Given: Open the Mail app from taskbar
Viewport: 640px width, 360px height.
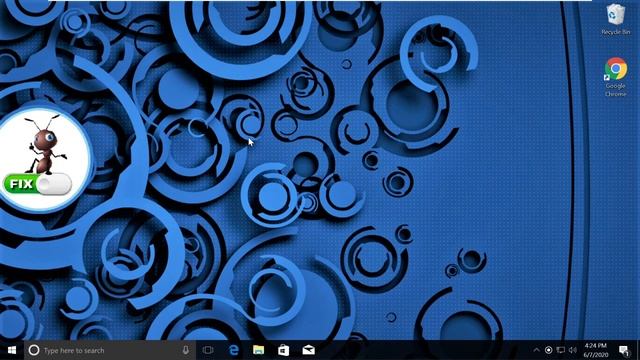Looking at the screenshot, I should 309,350.
